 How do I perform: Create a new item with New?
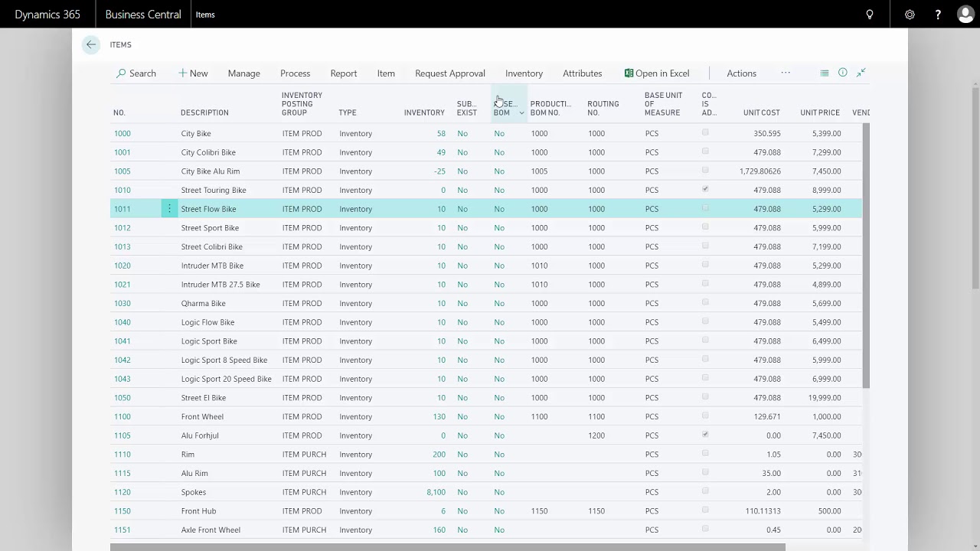pyautogui.click(x=193, y=73)
